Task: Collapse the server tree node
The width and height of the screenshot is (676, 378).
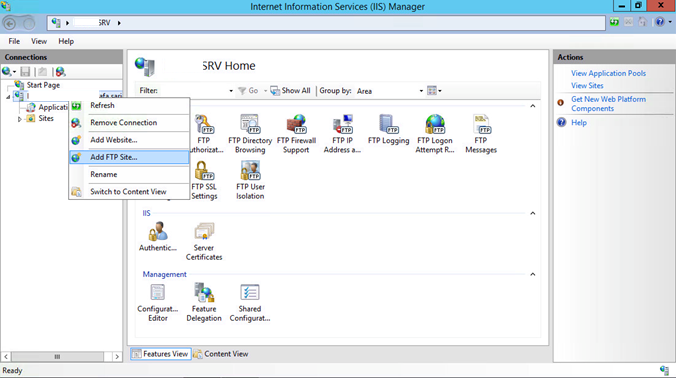Action: (x=8, y=97)
